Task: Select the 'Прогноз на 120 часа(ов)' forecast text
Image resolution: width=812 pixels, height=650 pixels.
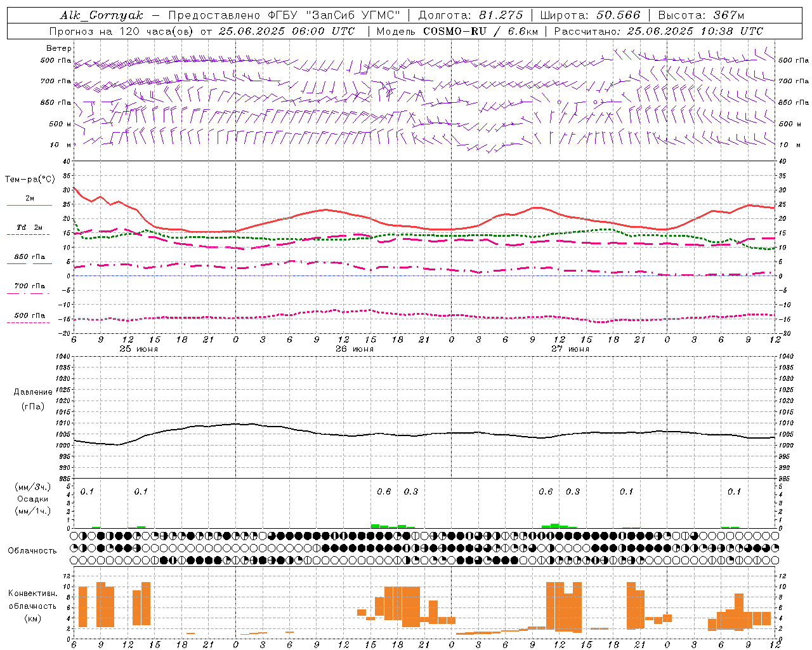Action: click(122, 31)
